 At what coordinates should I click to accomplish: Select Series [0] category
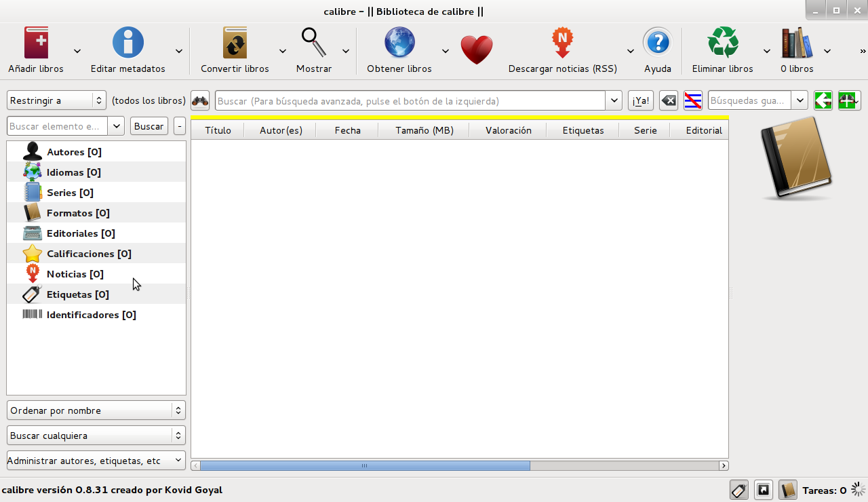tap(96, 193)
